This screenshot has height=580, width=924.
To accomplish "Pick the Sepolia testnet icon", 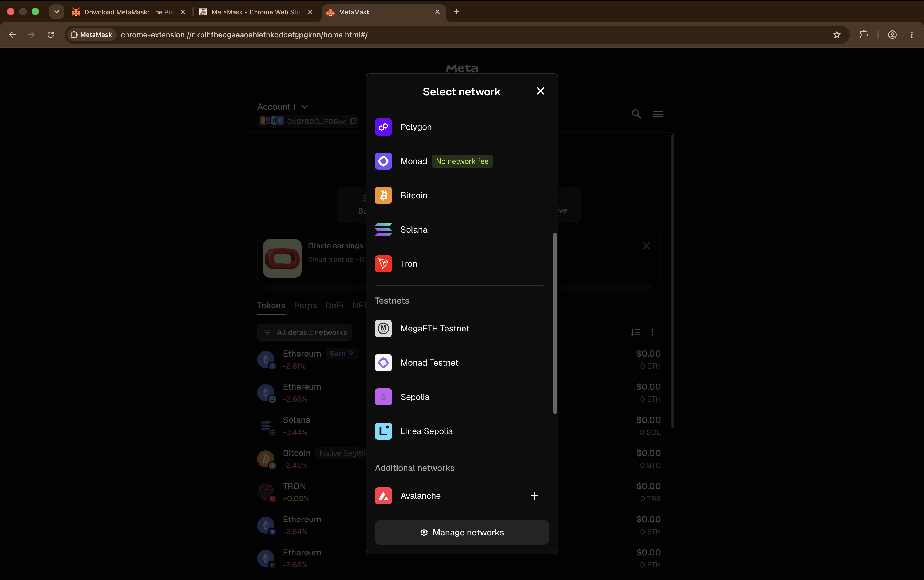I will (383, 397).
